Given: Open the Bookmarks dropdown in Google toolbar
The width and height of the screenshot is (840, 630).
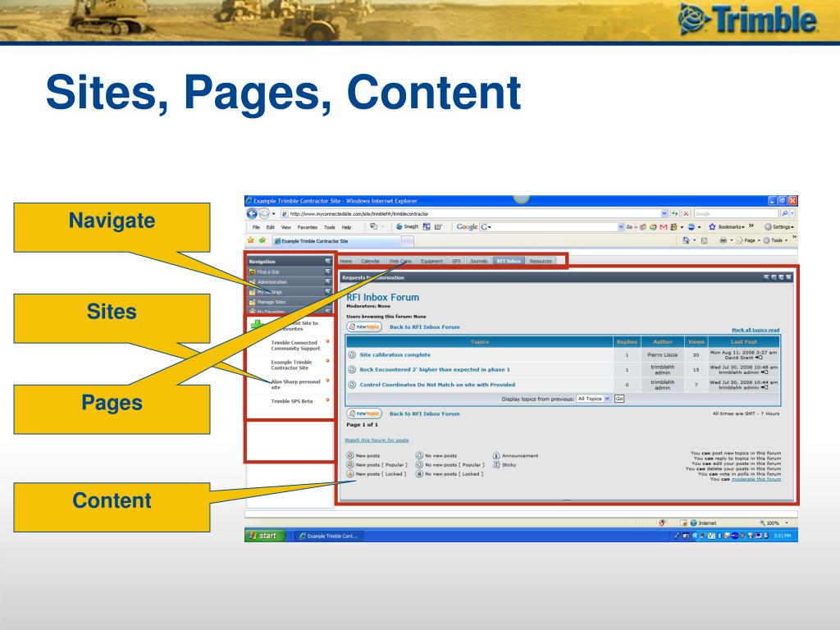Looking at the screenshot, I should click(728, 226).
